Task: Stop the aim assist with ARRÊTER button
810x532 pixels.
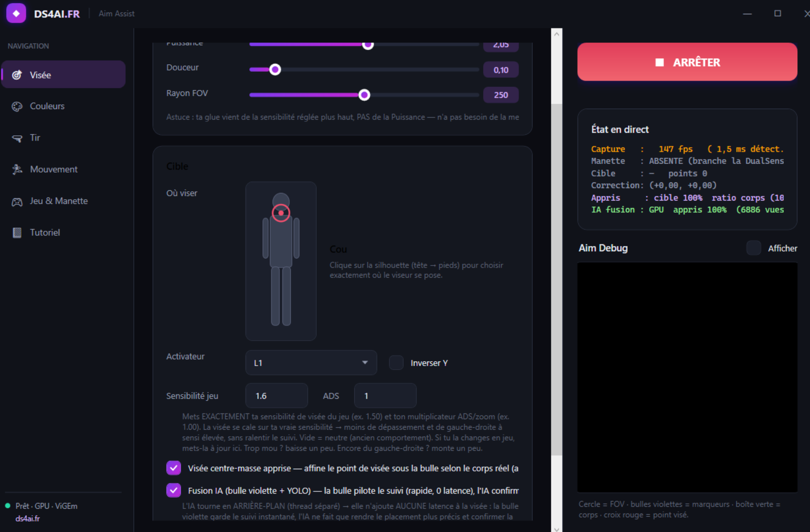Action: [x=687, y=62]
